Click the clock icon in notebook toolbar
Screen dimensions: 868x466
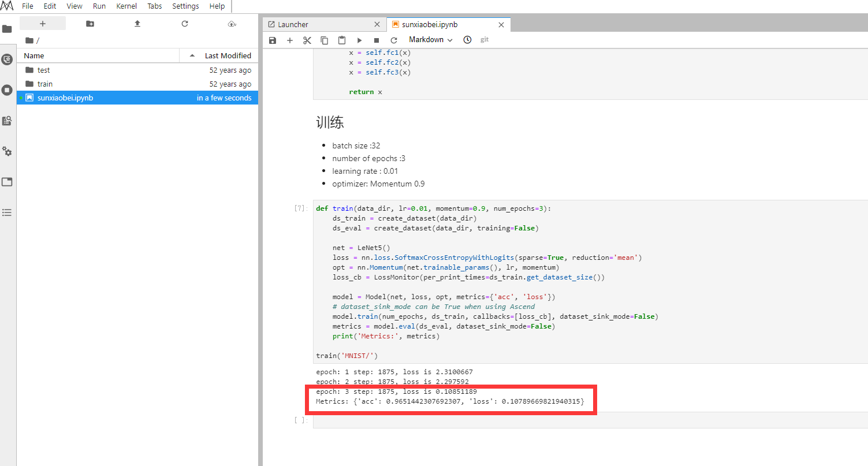(467, 40)
